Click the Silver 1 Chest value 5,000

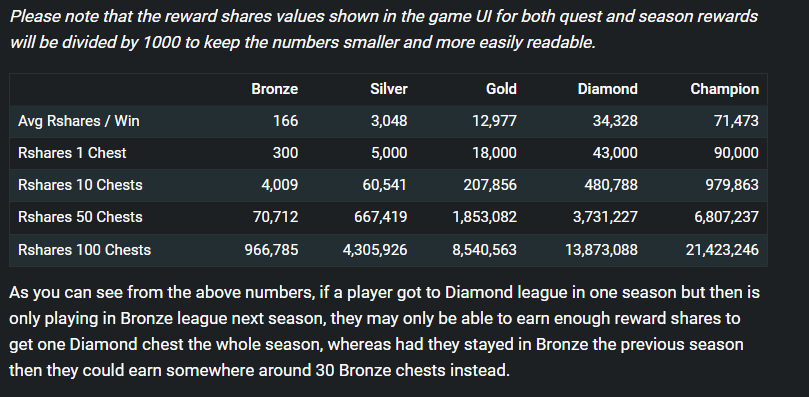click(x=389, y=153)
